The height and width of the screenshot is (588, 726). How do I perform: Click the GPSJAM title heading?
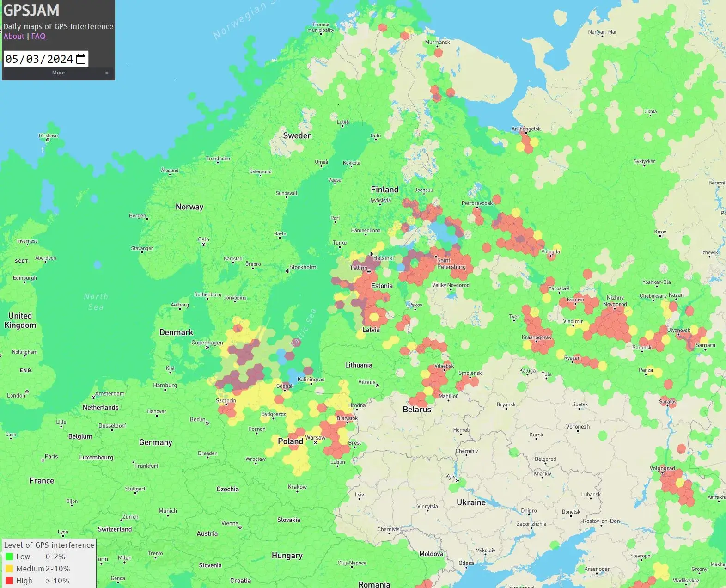31,10
